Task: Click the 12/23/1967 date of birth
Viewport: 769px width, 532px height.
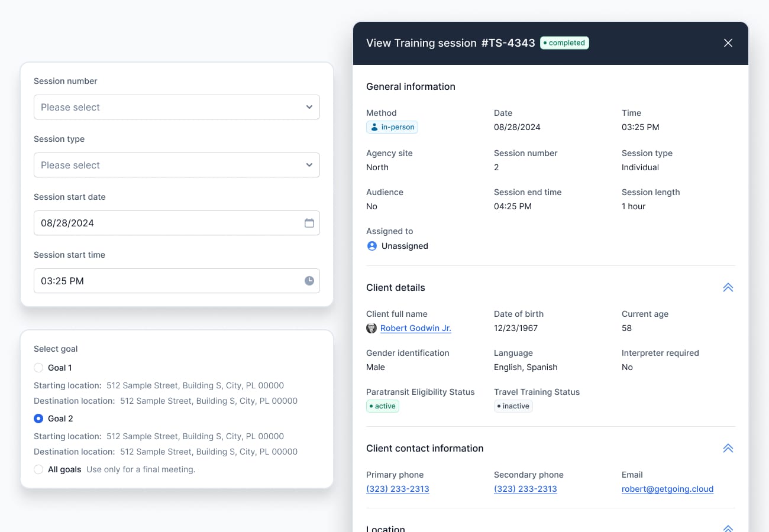Action: pyautogui.click(x=516, y=328)
